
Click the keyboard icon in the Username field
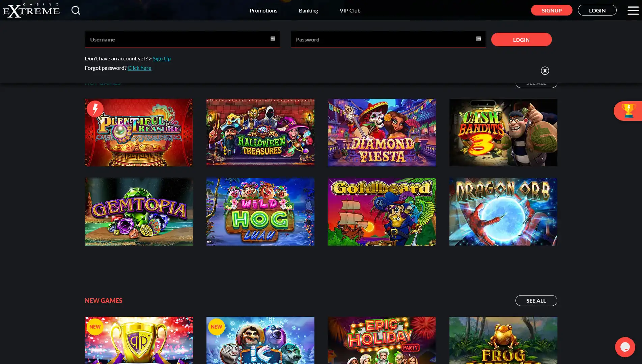point(272,39)
